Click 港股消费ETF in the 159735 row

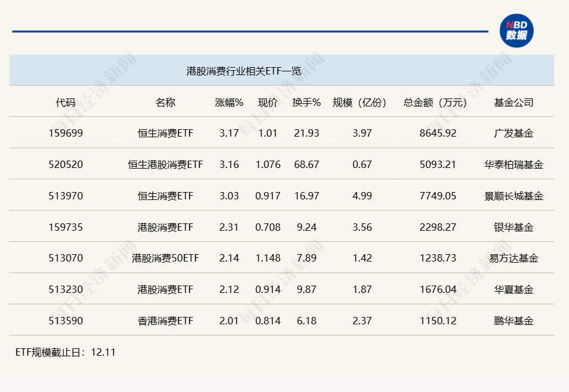[x=165, y=227]
